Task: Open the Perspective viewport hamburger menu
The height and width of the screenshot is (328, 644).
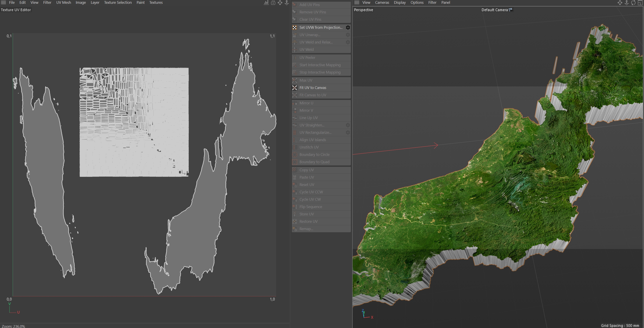Action: click(357, 2)
